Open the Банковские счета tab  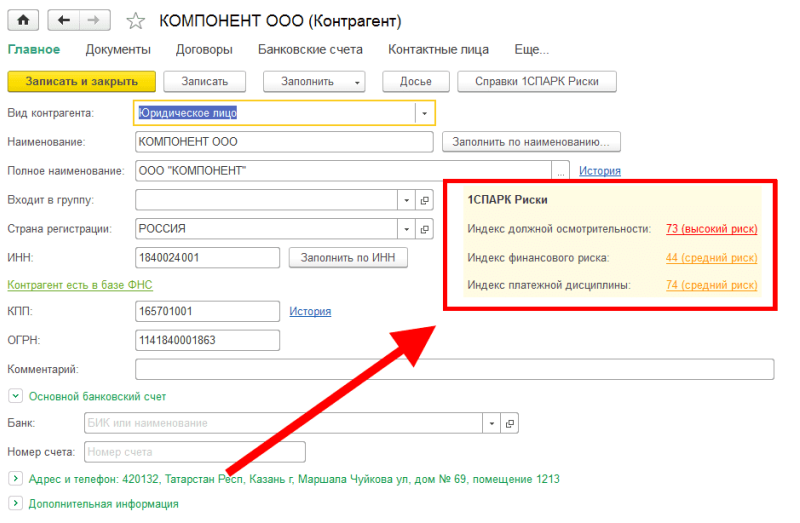(x=310, y=49)
